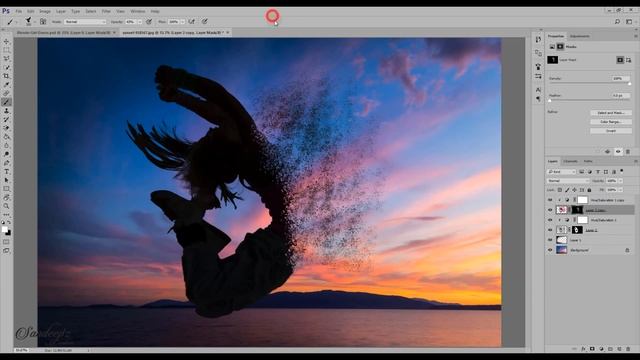Select the Pen tool

tap(6, 163)
